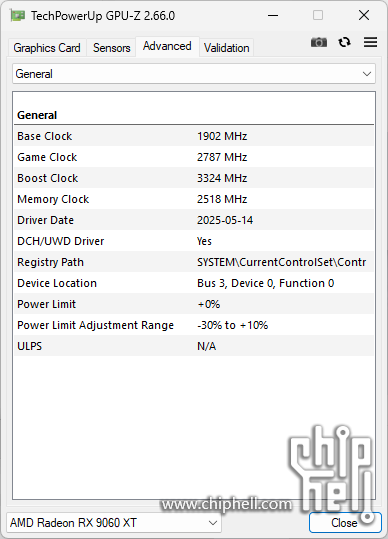Take a screenshot with the camera icon
Image resolution: width=388 pixels, height=539 pixels.
point(319,42)
